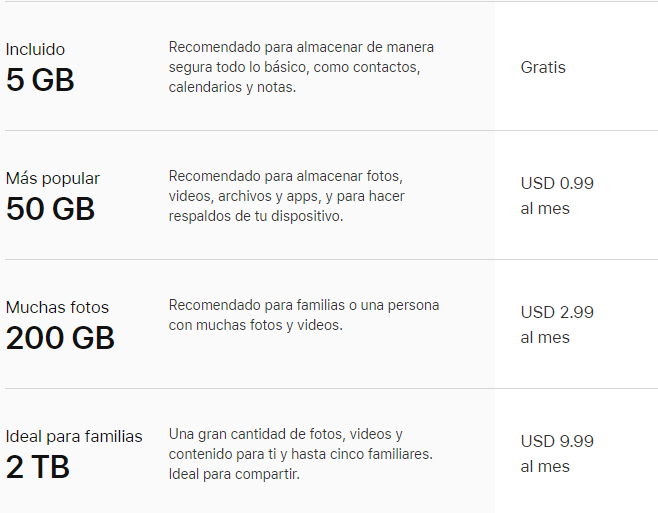Click the 5 GB storage plan heading

coord(40,79)
